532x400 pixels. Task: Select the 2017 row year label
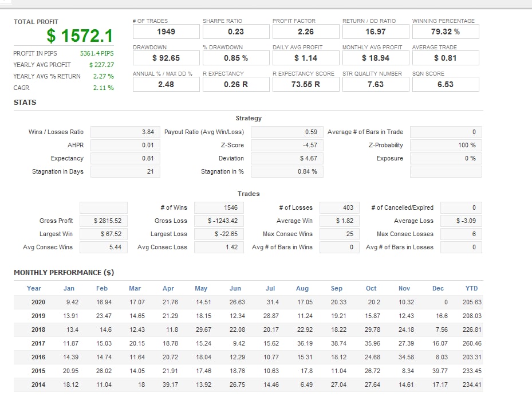pos(38,344)
